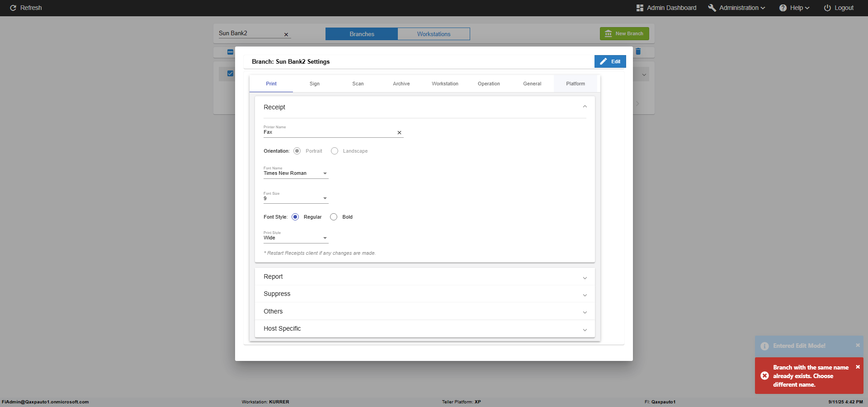The width and height of the screenshot is (868, 407).
Task: Expand the Others section
Action: click(x=425, y=312)
